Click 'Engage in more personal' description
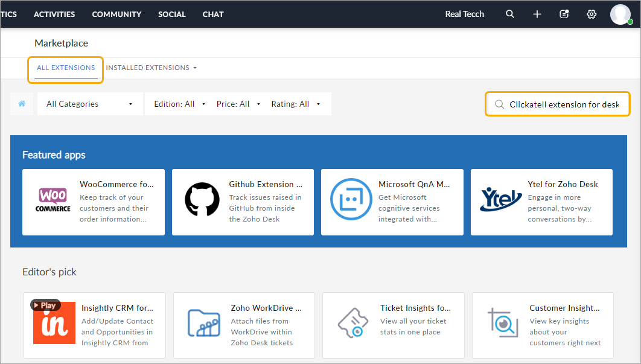 coord(560,208)
